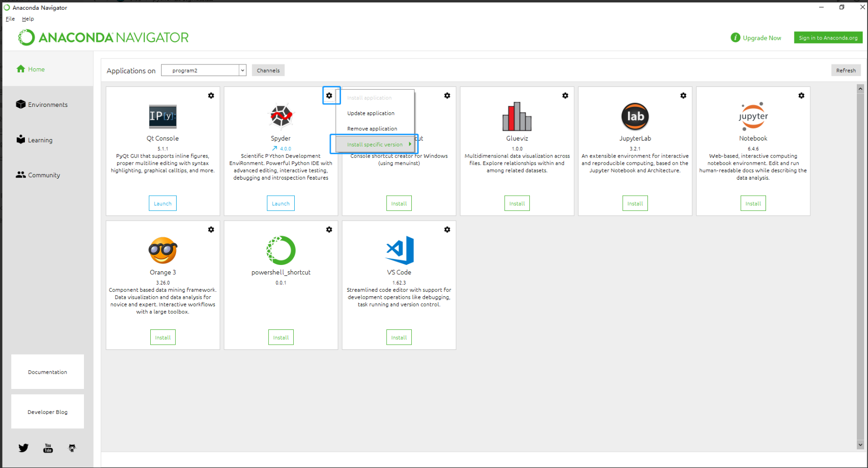Install the console shortcut creator
Screen dimensions: 868x468
click(x=399, y=203)
